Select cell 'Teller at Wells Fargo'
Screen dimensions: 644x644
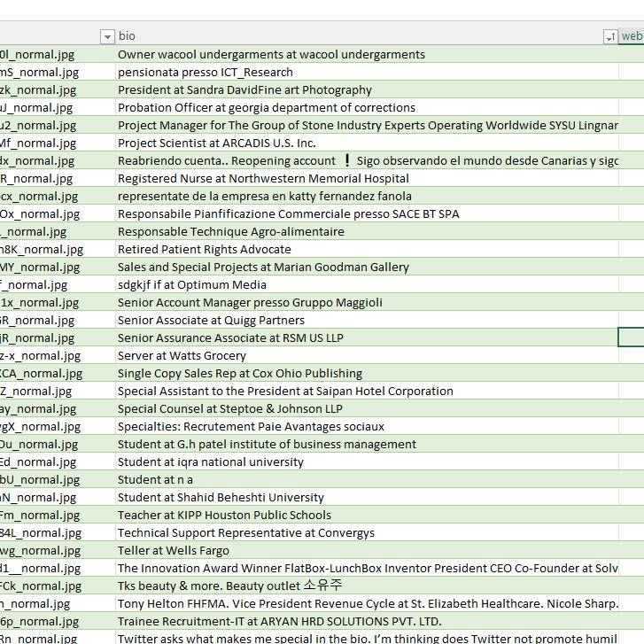pyautogui.click(x=367, y=550)
